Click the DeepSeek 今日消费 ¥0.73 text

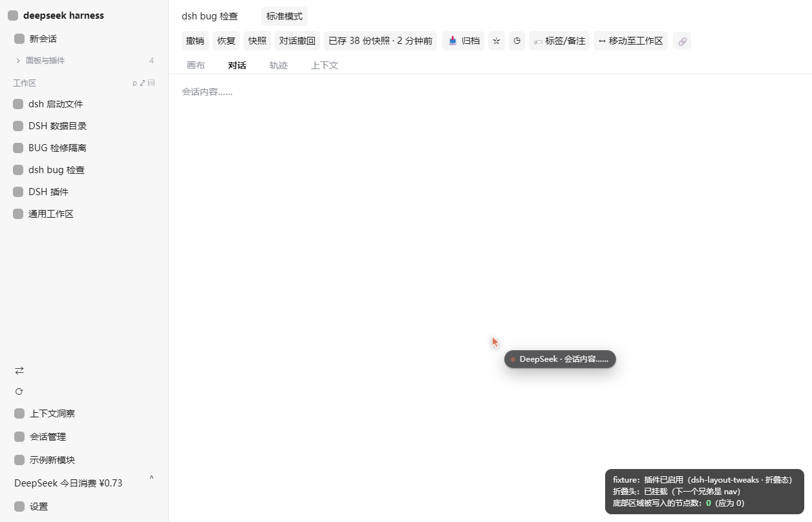(68, 483)
